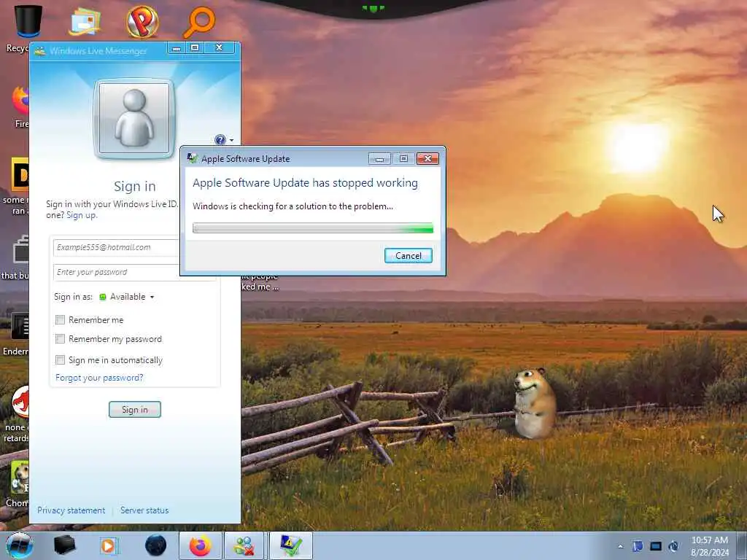Screen dimensions: 747x560
Task: Open the red P ball desktop icon
Action: (x=142, y=21)
